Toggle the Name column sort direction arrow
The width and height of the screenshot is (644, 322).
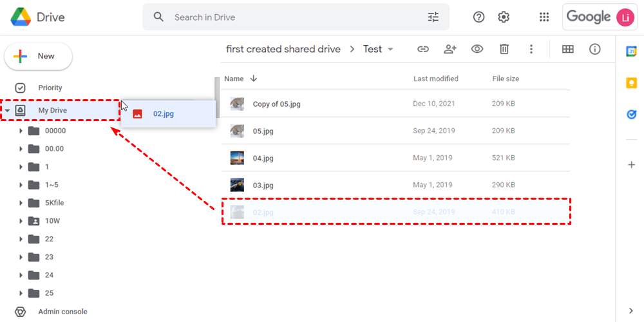(254, 79)
